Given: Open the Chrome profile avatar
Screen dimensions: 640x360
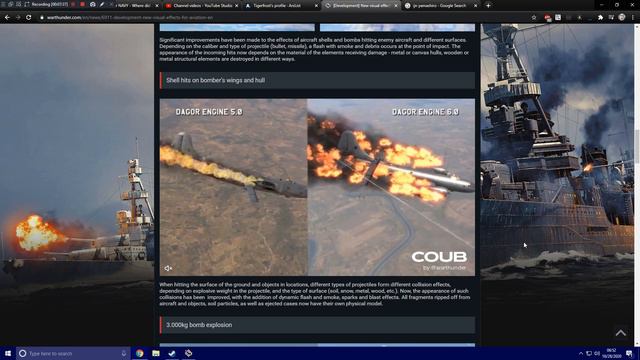Looking at the screenshot, I should pos(622,17).
